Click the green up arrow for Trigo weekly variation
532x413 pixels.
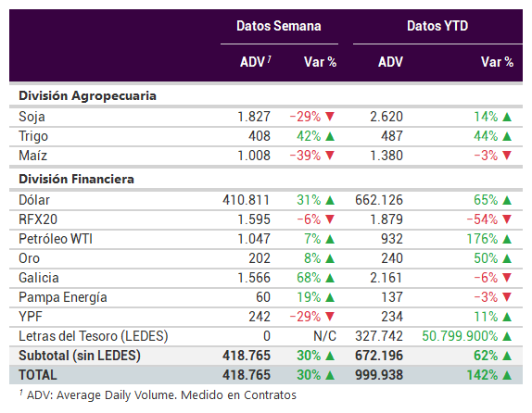(x=330, y=136)
